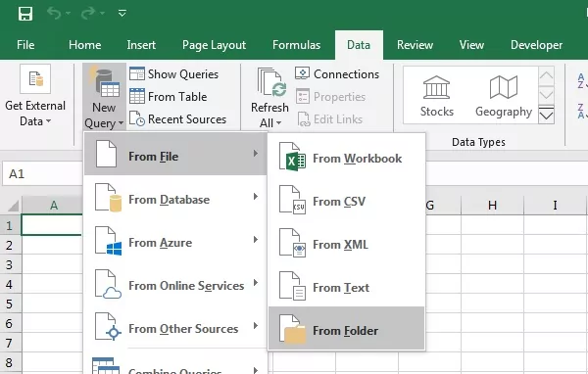Click the New Query button
Image resolution: width=588 pixels, height=374 pixels.
point(104,97)
